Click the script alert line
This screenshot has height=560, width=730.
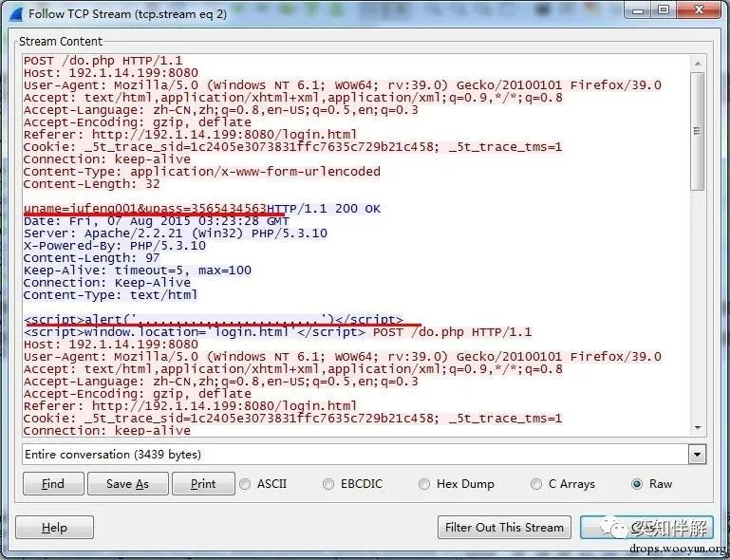[x=214, y=320]
